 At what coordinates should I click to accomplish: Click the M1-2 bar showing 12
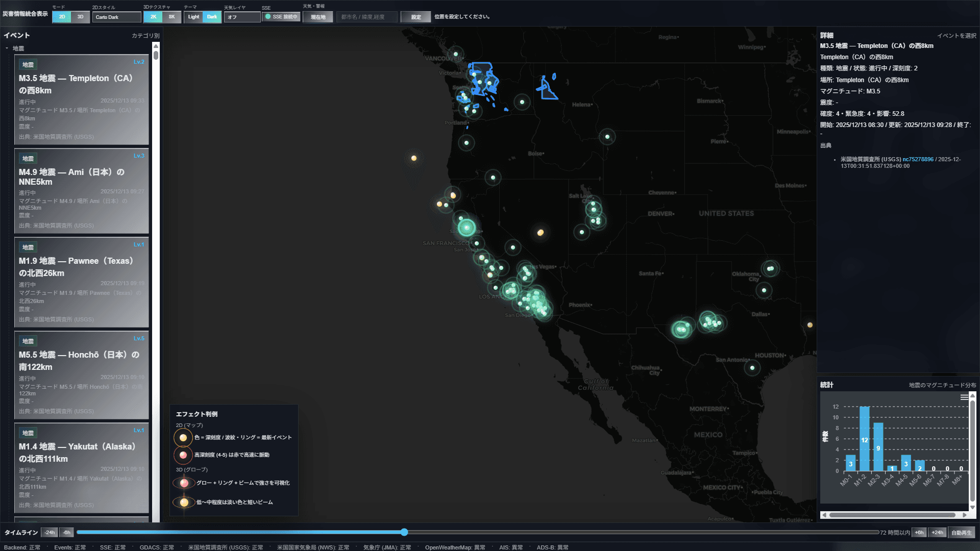pyautogui.click(x=864, y=439)
